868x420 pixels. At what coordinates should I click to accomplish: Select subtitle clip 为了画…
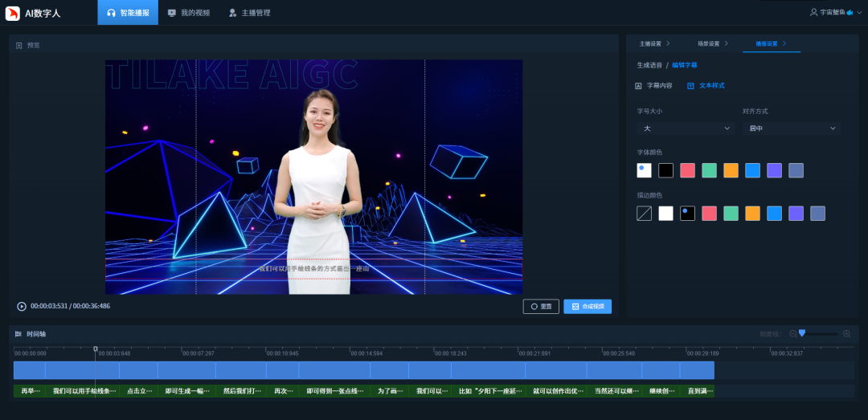(x=389, y=391)
